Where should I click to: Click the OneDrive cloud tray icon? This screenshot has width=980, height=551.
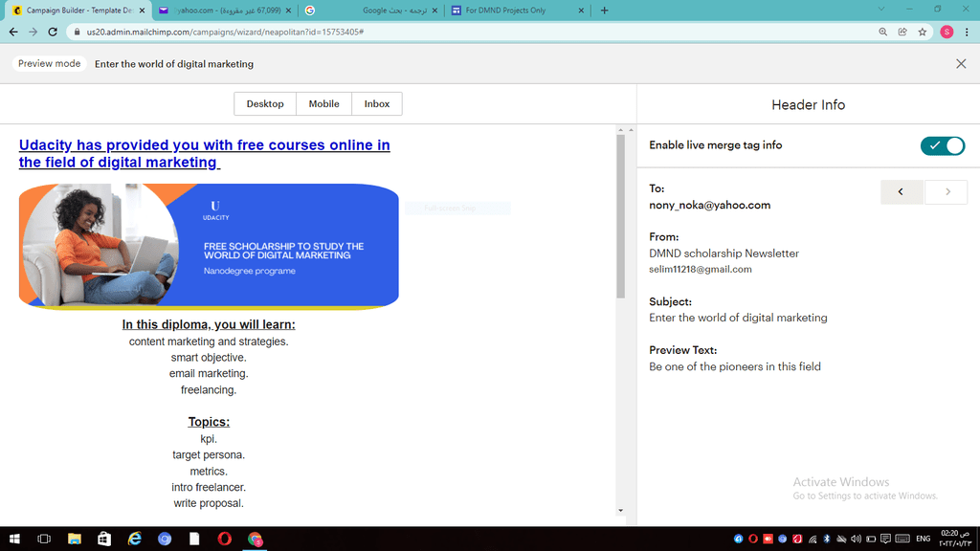pyautogui.click(x=841, y=539)
